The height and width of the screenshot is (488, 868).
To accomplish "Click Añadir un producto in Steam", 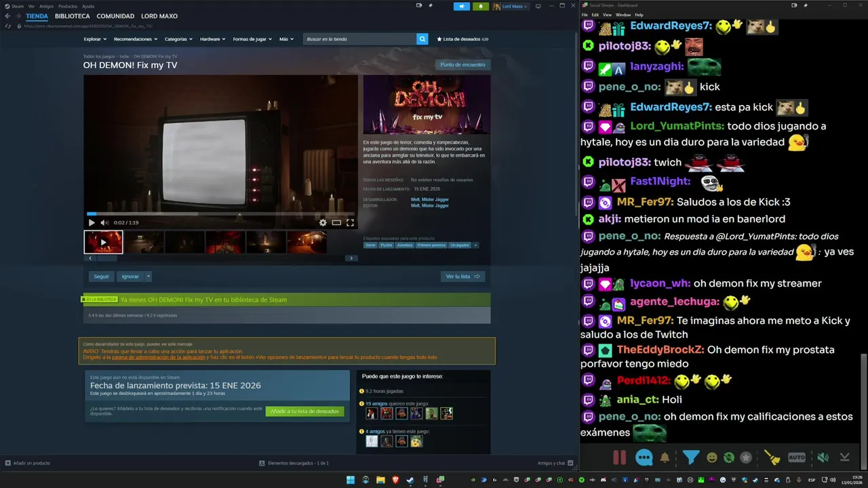I will click(x=28, y=463).
